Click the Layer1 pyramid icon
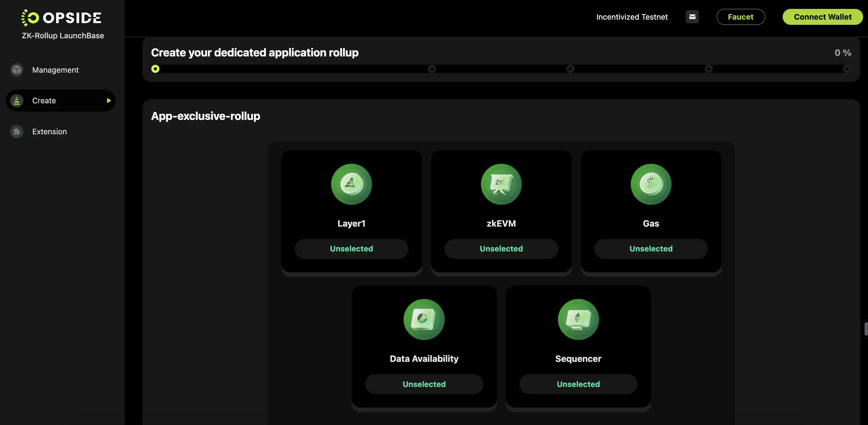 point(351,184)
